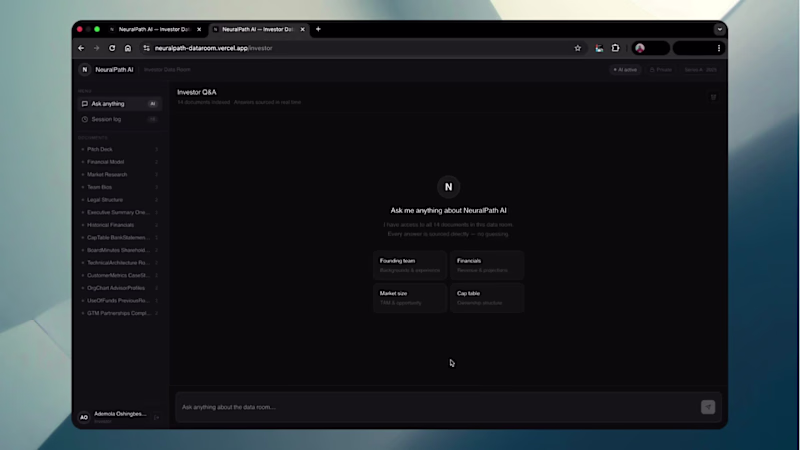This screenshot has height=450, width=800.
Task: Click the address bar with neuralpath-dataroom URL
Action: 357,48
